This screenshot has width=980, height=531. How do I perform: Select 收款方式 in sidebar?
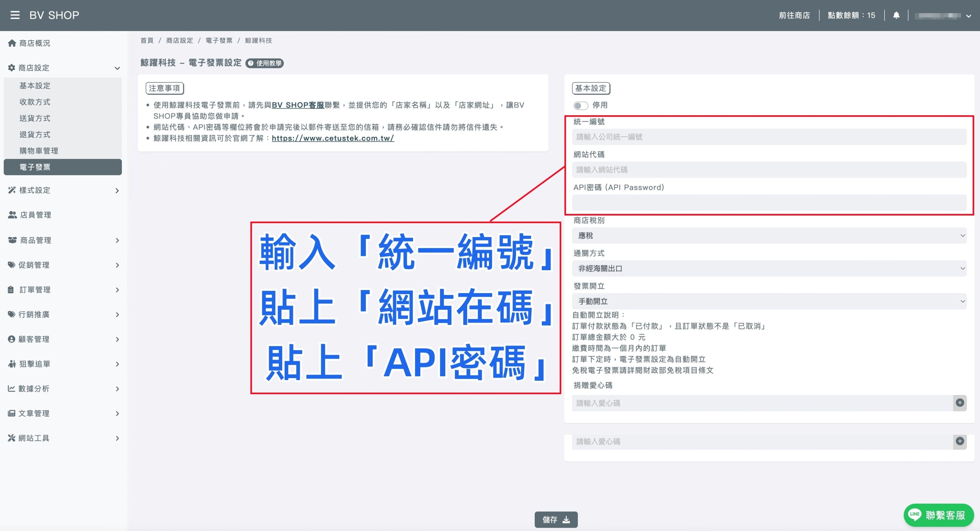(x=35, y=102)
